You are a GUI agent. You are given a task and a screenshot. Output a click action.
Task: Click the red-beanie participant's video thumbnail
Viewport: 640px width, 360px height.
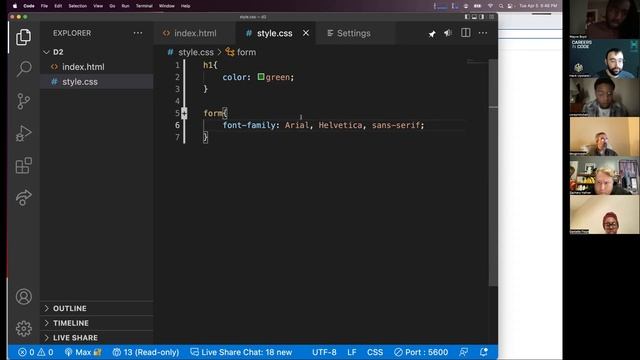point(604,215)
